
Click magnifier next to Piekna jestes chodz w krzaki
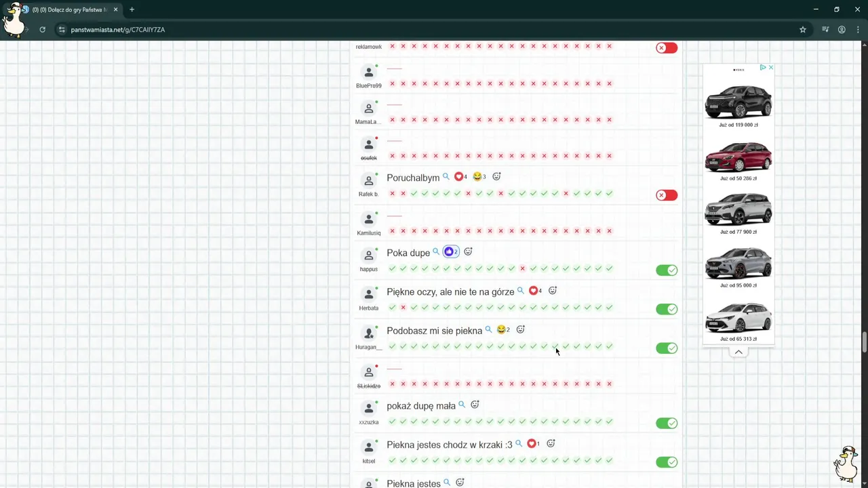[519, 444]
